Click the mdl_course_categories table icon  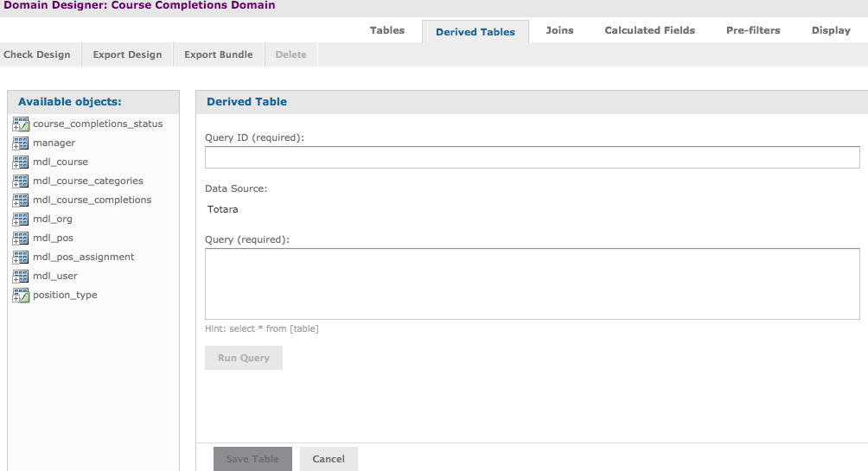tap(21, 181)
